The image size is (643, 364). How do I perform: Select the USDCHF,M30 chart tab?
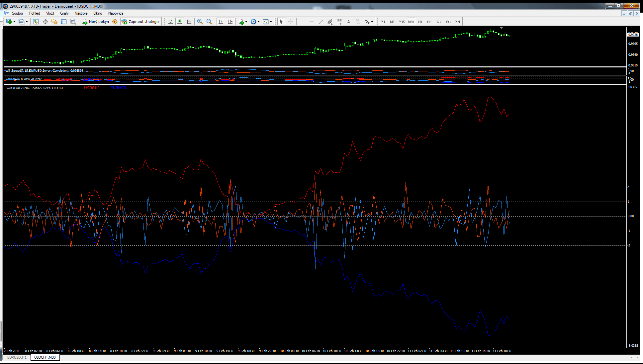[x=45, y=357]
